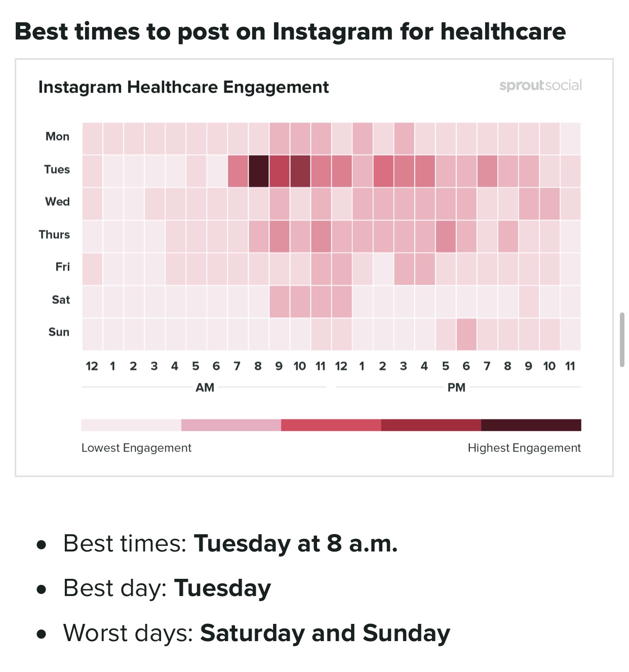This screenshot has width=629, height=672.
Task: Click the "Tues" row label
Action: pos(57,170)
